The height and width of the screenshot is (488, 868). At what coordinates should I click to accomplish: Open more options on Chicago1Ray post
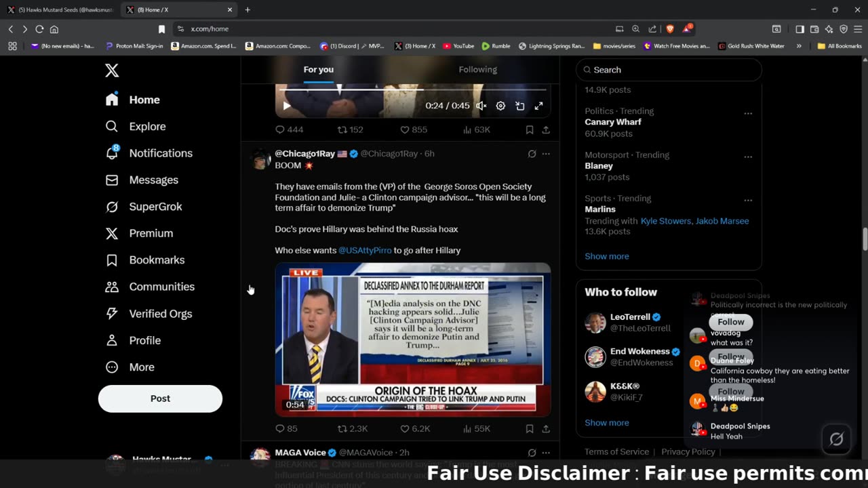[546, 154]
